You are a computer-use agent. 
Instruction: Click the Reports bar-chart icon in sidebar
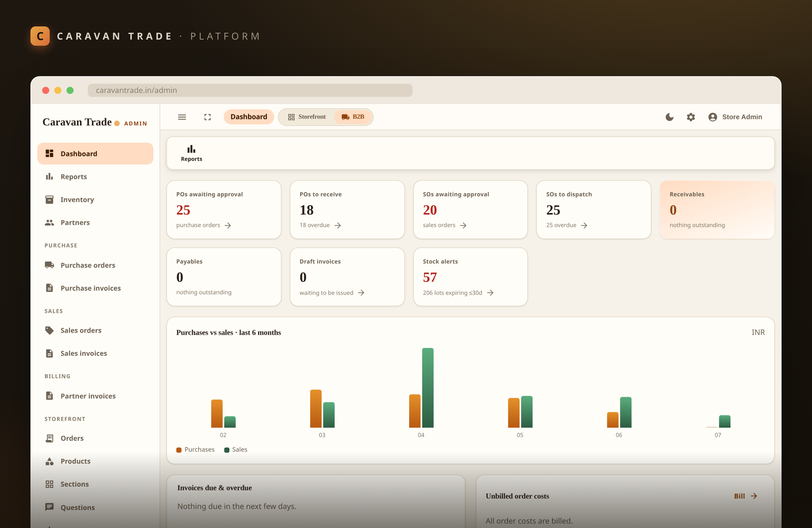point(49,176)
